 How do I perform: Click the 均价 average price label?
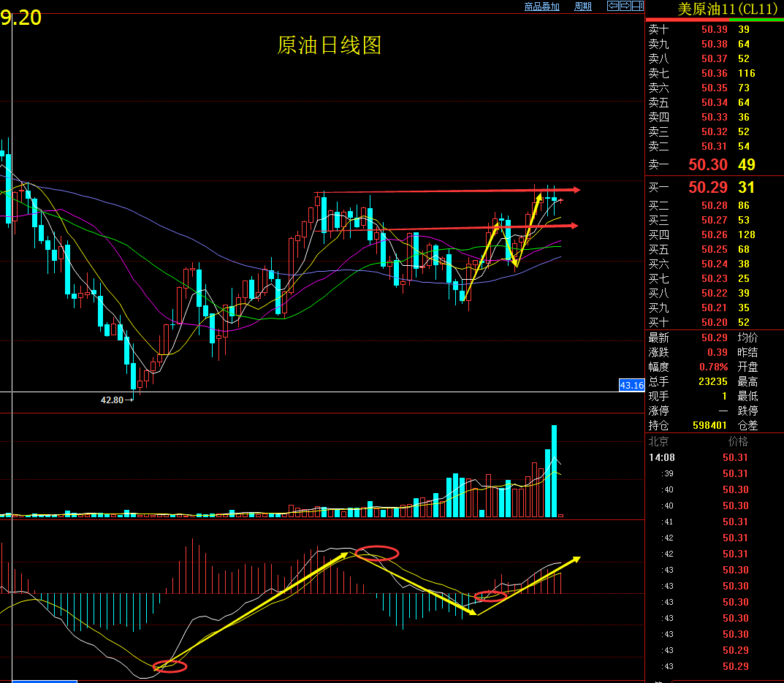coord(748,338)
